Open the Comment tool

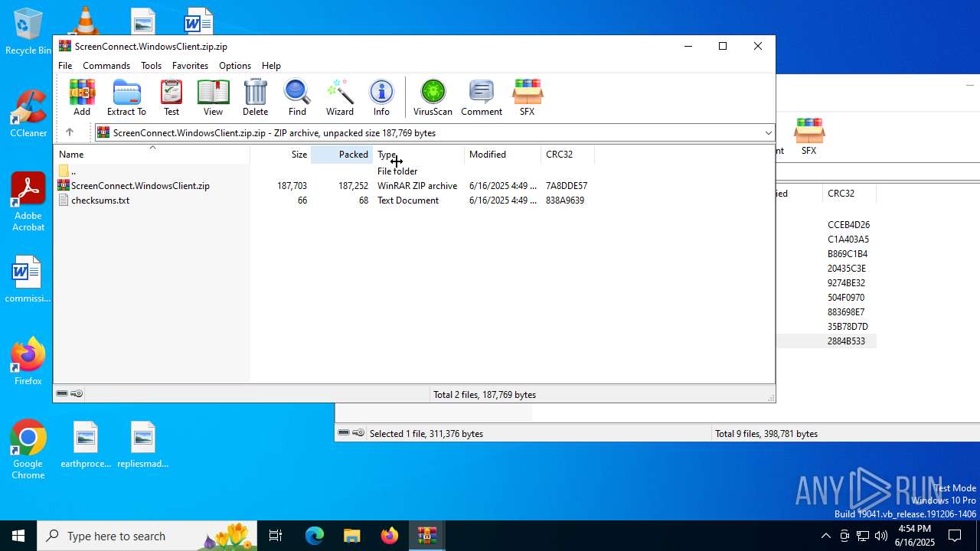[482, 97]
